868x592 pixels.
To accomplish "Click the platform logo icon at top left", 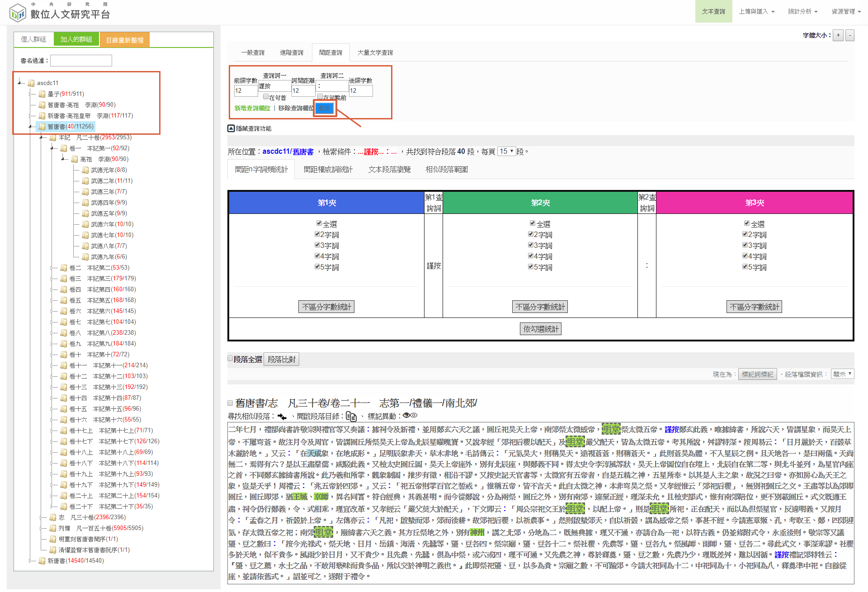I will point(18,13).
